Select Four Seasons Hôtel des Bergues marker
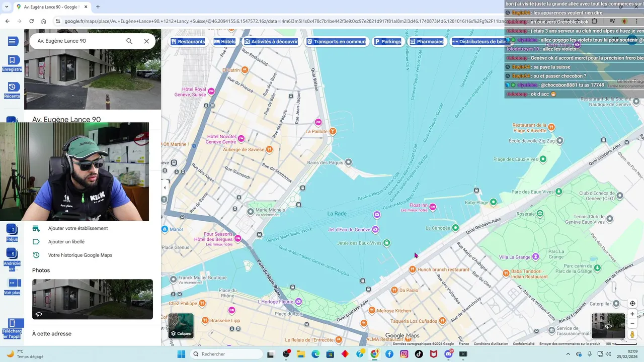644x362 pixels. pos(238,238)
